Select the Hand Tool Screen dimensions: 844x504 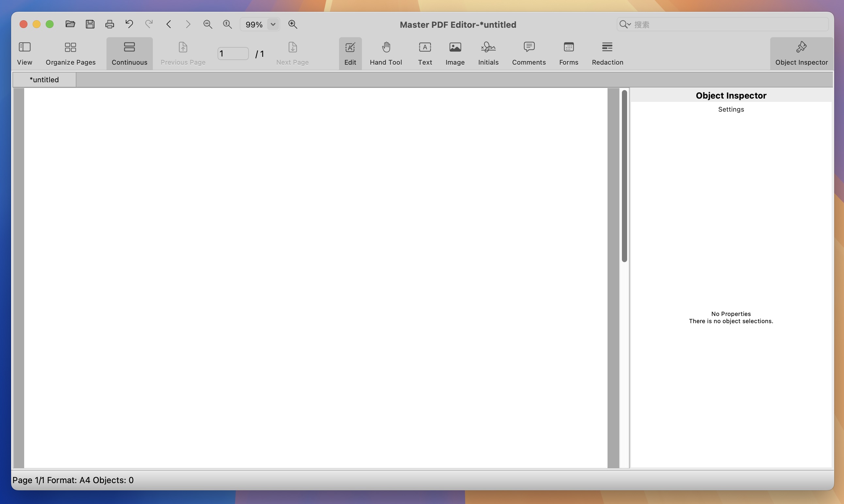pos(386,53)
